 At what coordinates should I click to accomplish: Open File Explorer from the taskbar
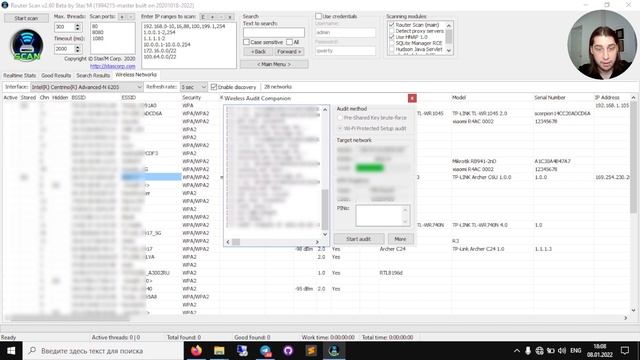coord(219,351)
